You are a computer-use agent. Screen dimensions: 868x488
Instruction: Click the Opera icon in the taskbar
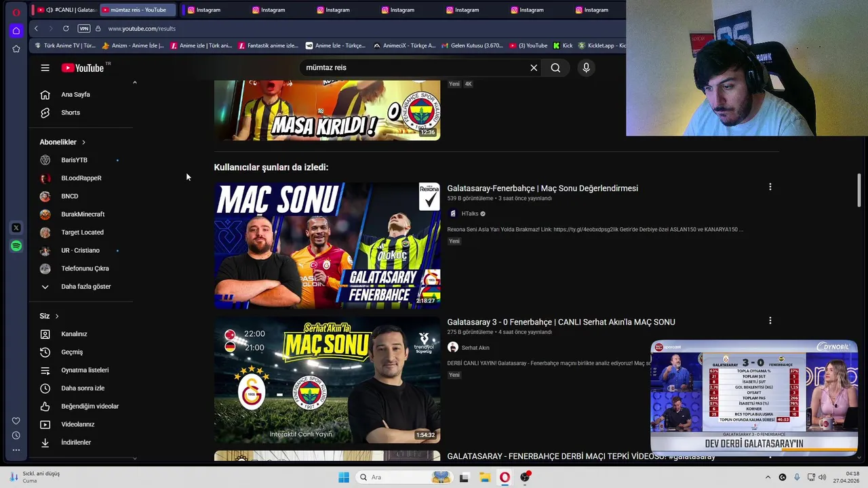[505, 477]
